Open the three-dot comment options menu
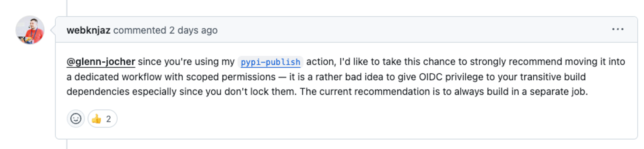 pos(617,29)
